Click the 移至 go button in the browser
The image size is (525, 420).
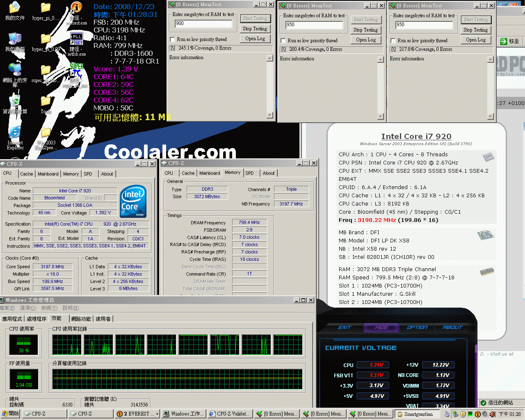[x=510, y=41]
